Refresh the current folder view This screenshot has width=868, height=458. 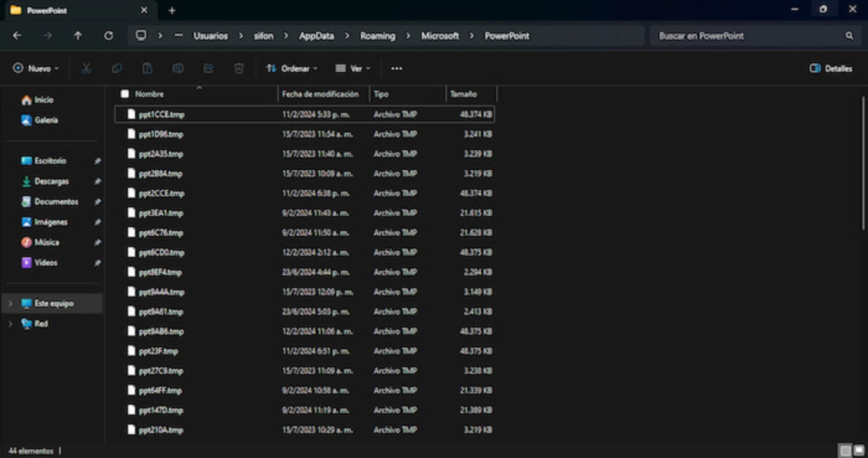(x=108, y=36)
